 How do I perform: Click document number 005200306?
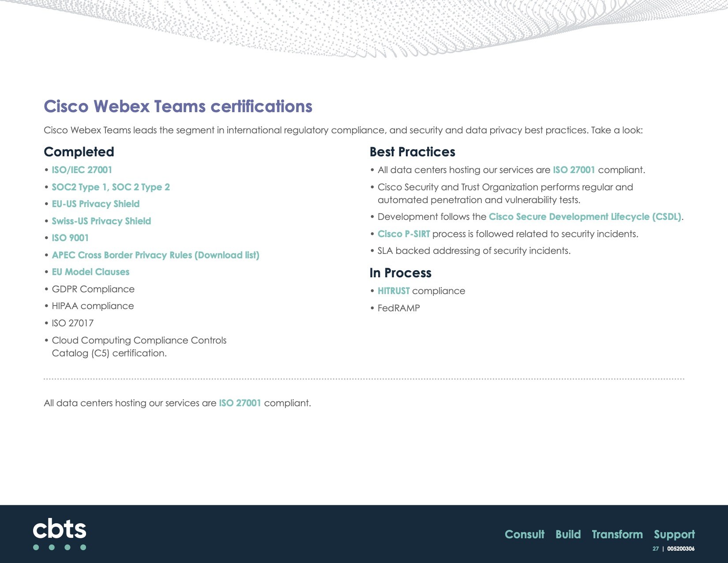[681, 549]
